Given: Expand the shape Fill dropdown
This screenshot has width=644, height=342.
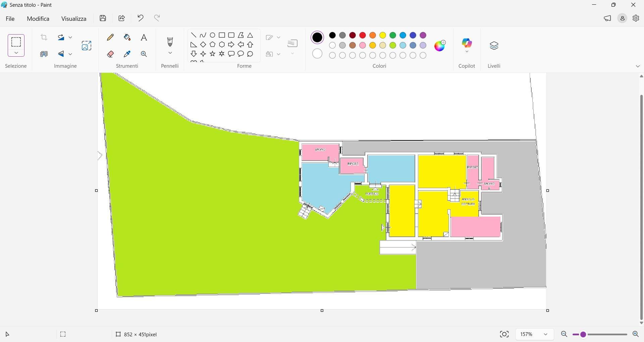Looking at the screenshot, I should tap(278, 54).
